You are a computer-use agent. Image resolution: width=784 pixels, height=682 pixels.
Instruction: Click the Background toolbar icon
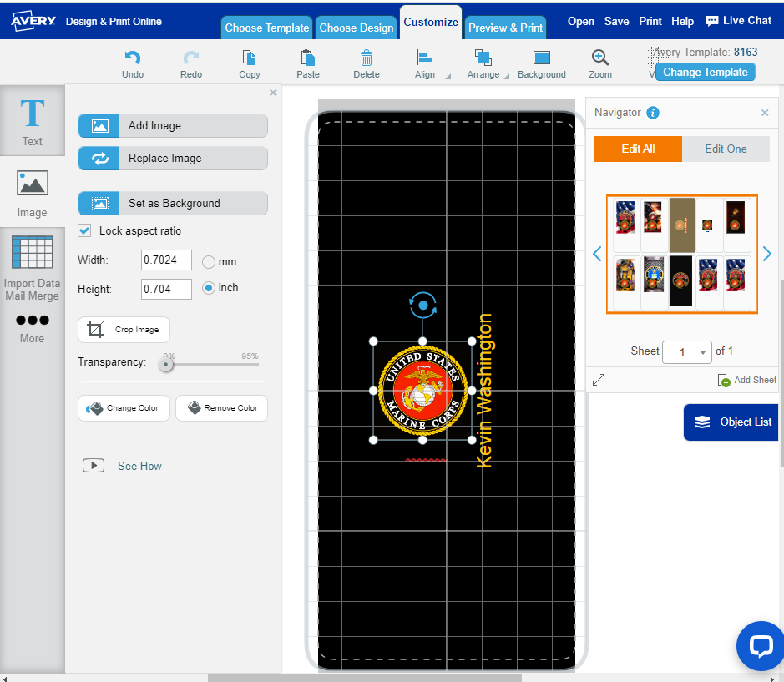click(x=541, y=58)
